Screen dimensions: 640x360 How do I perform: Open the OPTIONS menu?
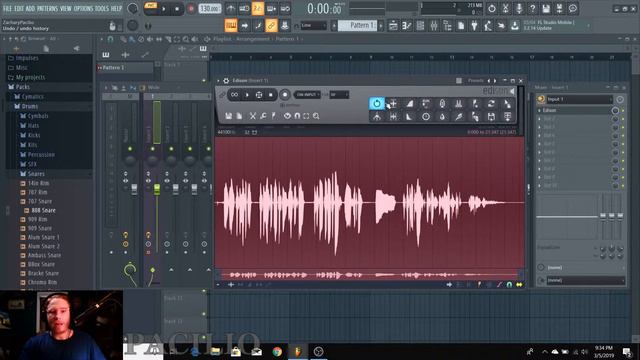pyautogui.click(x=83, y=8)
